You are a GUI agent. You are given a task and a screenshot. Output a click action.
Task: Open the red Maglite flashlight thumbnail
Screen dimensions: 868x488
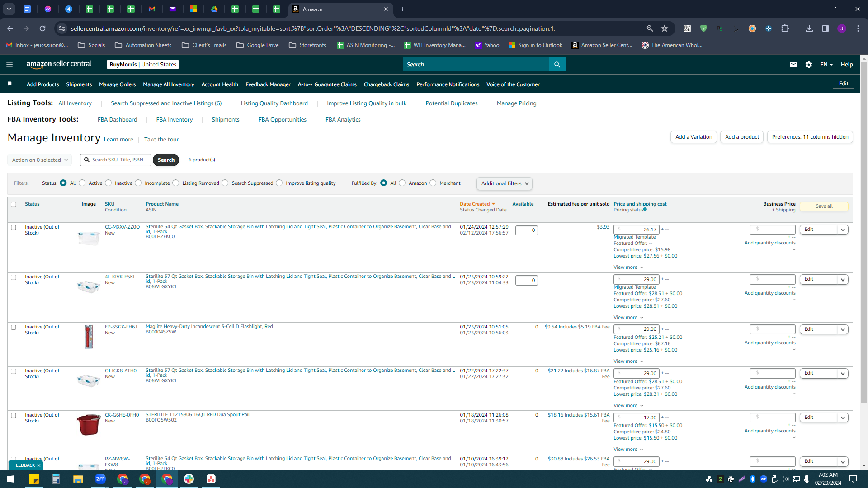[89, 337]
